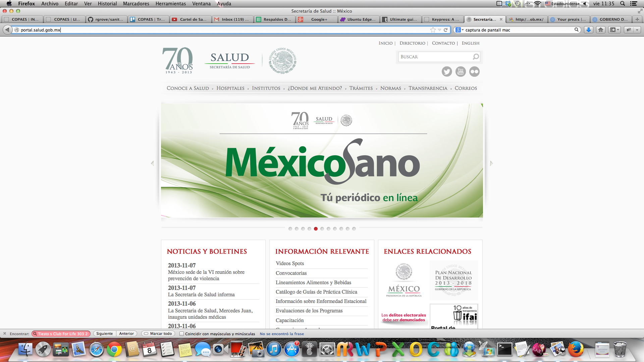Open Safari from the Dock
The width and height of the screenshot is (644, 362).
[x=97, y=350]
